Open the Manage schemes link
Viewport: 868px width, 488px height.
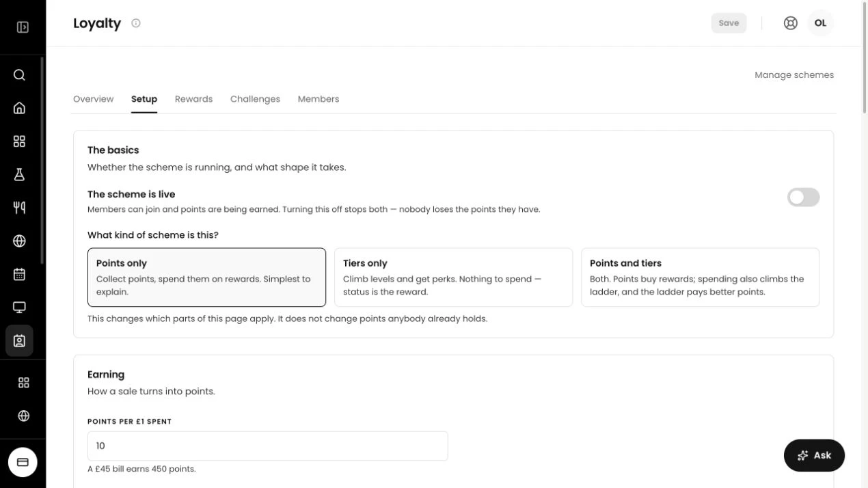tap(794, 75)
